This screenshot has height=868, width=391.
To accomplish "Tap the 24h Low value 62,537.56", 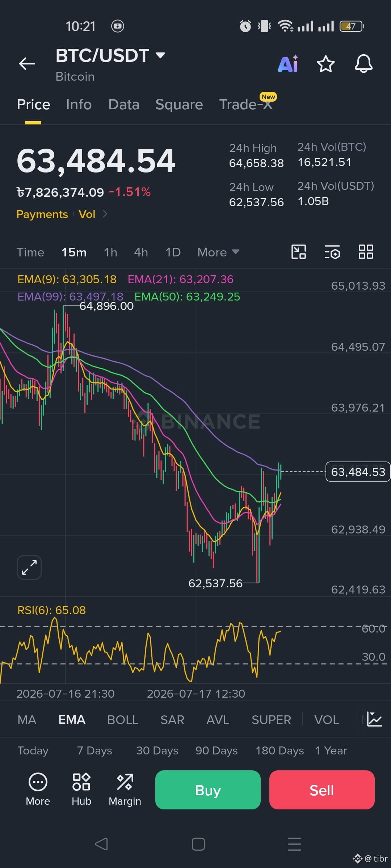I will click(256, 202).
